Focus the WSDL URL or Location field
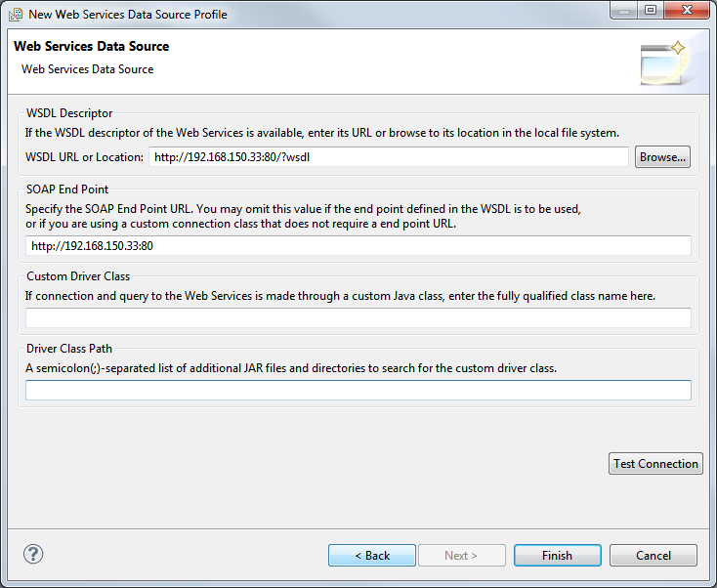This screenshot has height=588, width=717. (389, 157)
